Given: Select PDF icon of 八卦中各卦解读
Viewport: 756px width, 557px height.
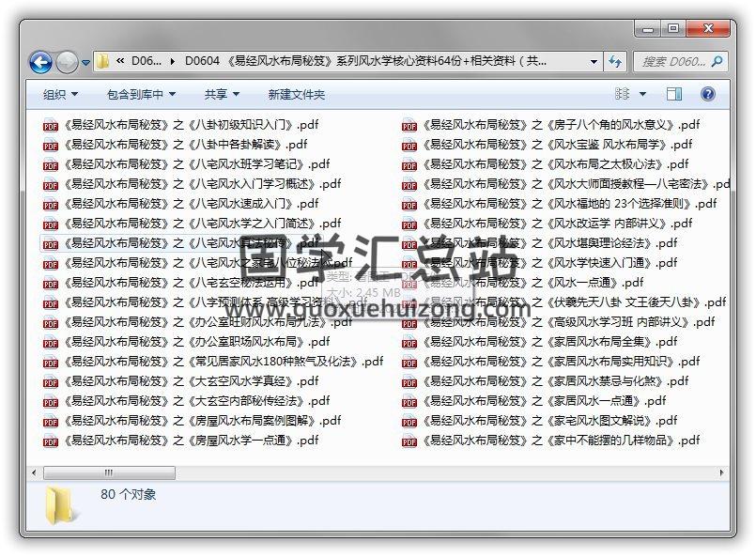Looking at the screenshot, I should click(x=50, y=146).
